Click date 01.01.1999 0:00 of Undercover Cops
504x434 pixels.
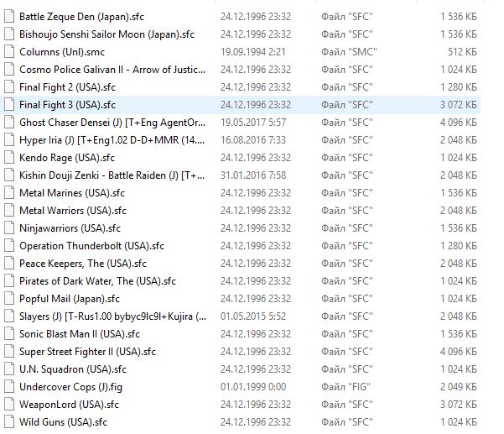[x=253, y=387]
